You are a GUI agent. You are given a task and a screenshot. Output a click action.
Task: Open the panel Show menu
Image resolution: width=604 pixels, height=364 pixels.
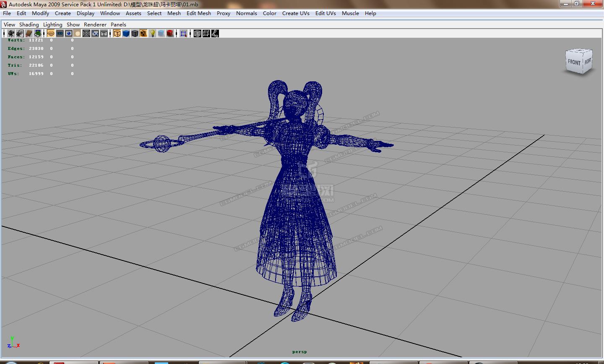(x=73, y=25)
